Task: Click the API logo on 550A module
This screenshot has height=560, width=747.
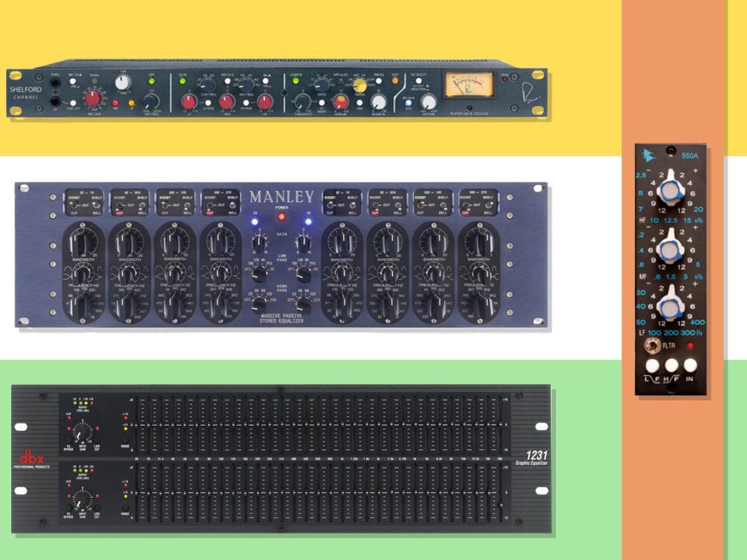Action: (649, 157)
